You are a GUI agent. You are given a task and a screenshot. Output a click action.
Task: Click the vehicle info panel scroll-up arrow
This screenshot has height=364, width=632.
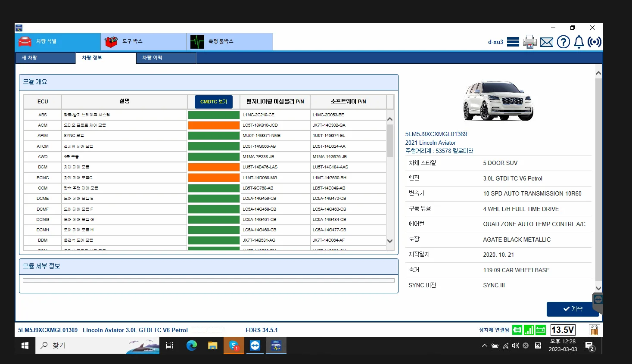598,73
